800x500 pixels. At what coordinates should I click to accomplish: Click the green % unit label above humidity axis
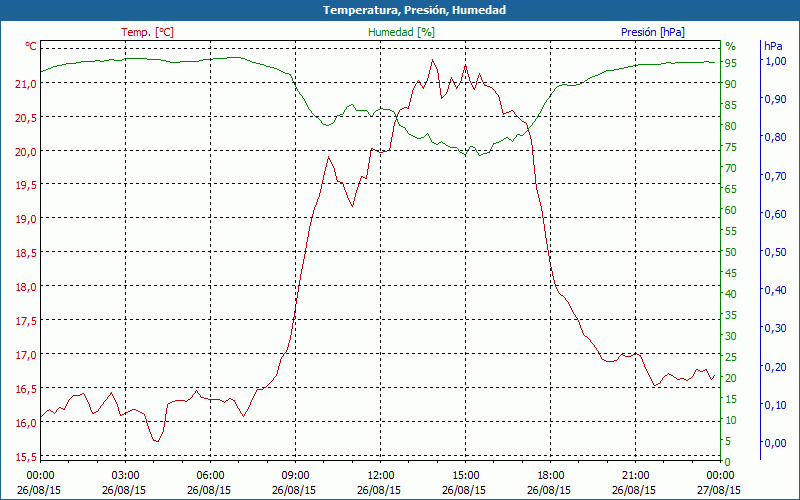[x=730, y=46]
